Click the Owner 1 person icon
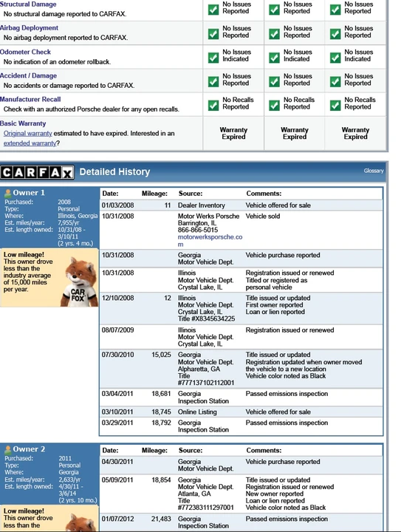The image size is (401, 532). click(x=8, y=194)
